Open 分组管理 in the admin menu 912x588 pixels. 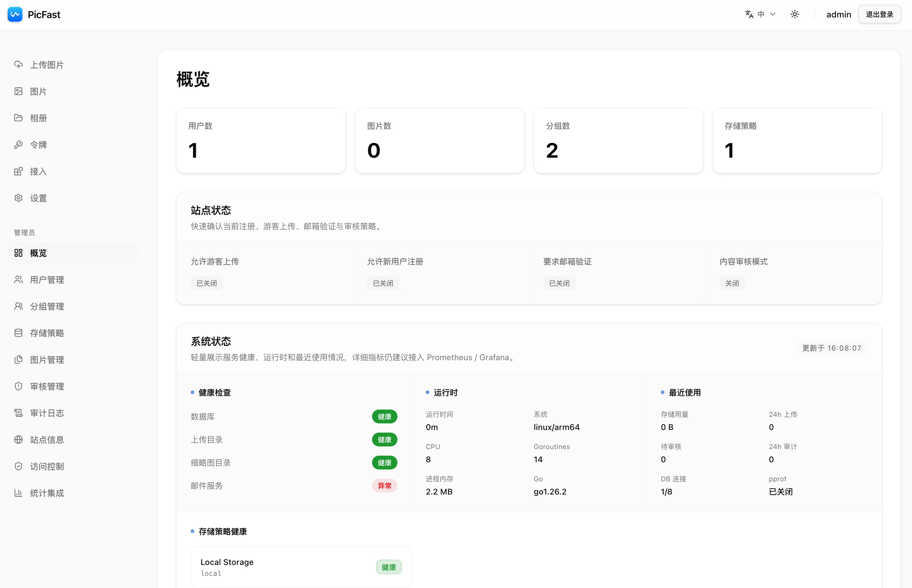72,306
